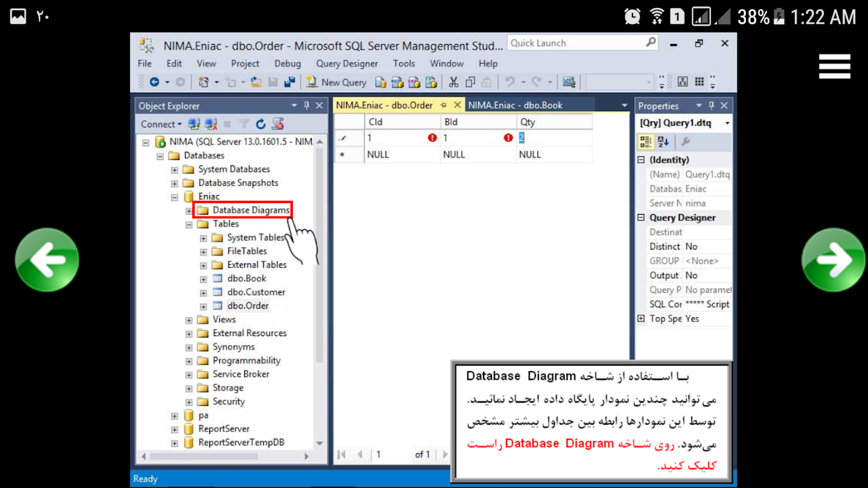Click the Navigate Forward toolbar icon
868x488 pixels.
coord(180,82)
